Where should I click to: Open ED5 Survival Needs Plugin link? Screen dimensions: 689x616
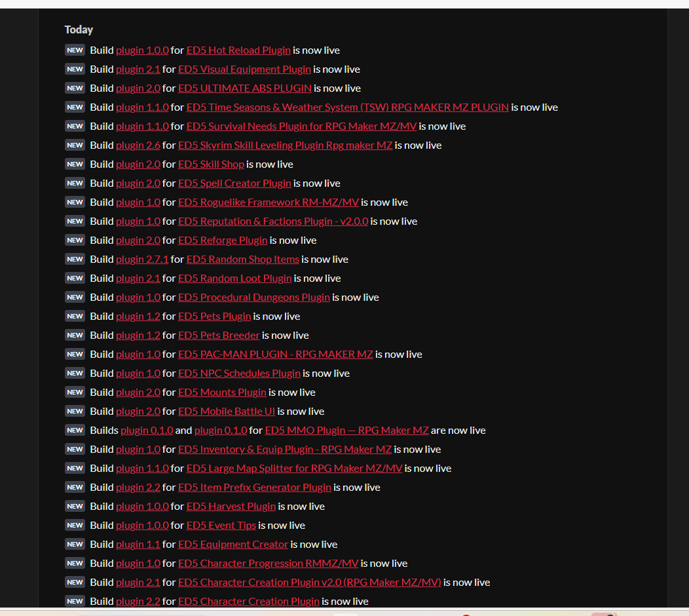[x=301, y=126]
